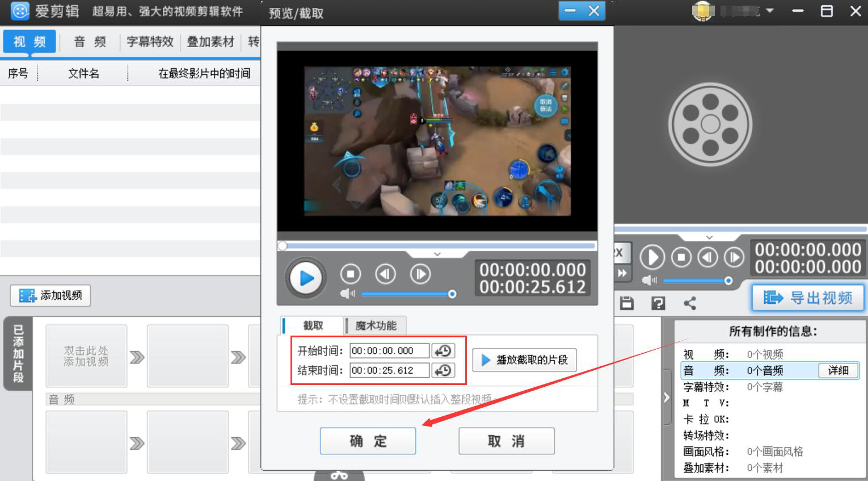Click the 00:00:25.612 duration display
This screenshot has width=868, height=481.
tap(533, 287)
